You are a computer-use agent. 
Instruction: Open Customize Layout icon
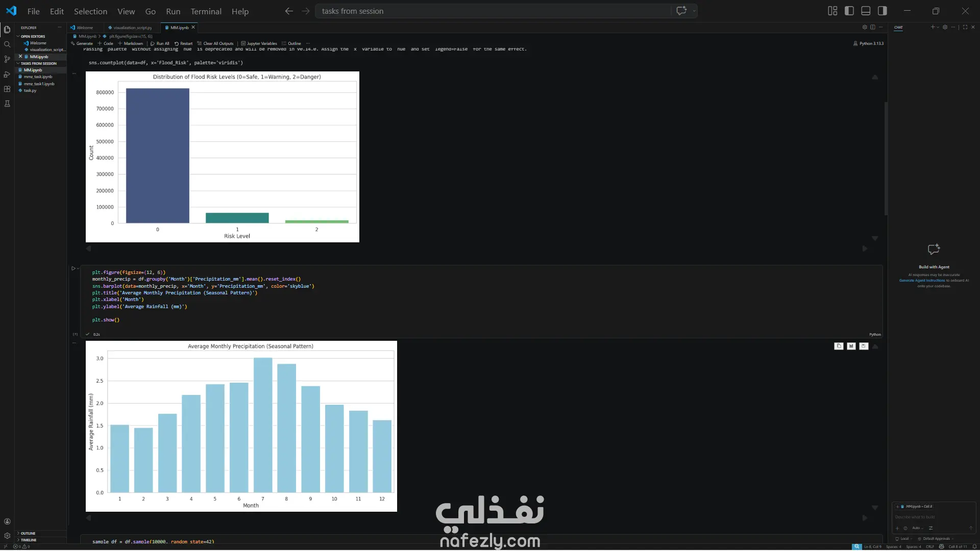pyautogui.click(x=832, y=11)
